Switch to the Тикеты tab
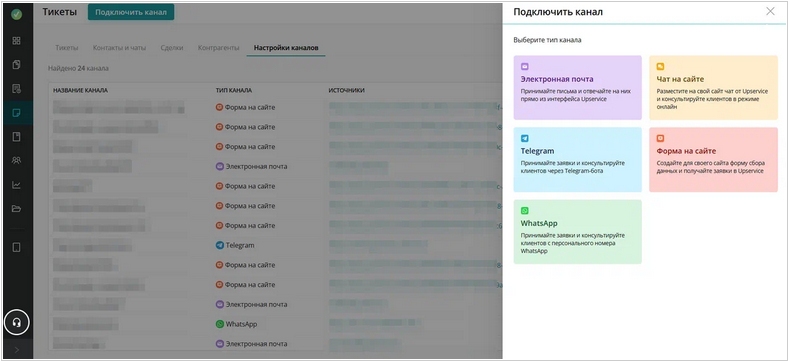 67,48
